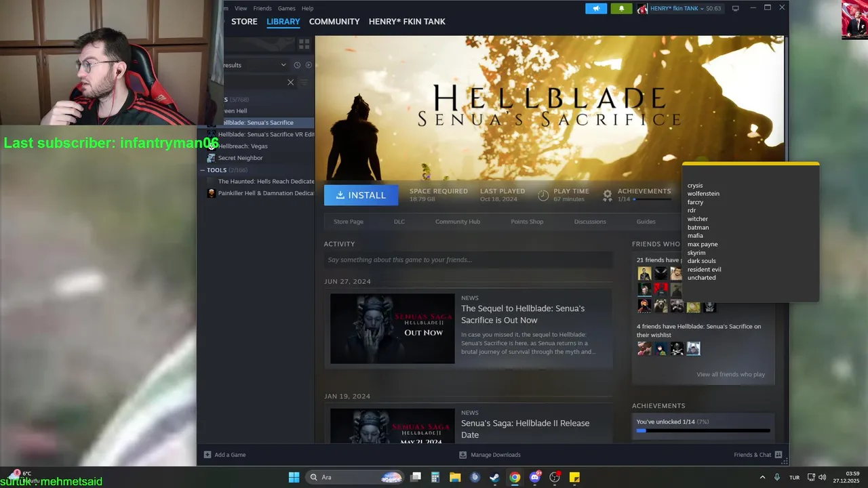Click the Achievements gear-star icon
The height and width of the screenshot is (488, 868).
pos(608,195)
